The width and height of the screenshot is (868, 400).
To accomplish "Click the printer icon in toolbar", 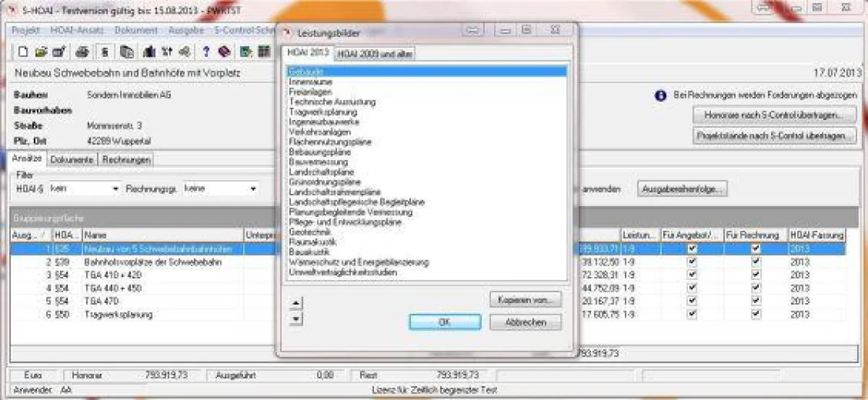I will (x=82, y=51).
